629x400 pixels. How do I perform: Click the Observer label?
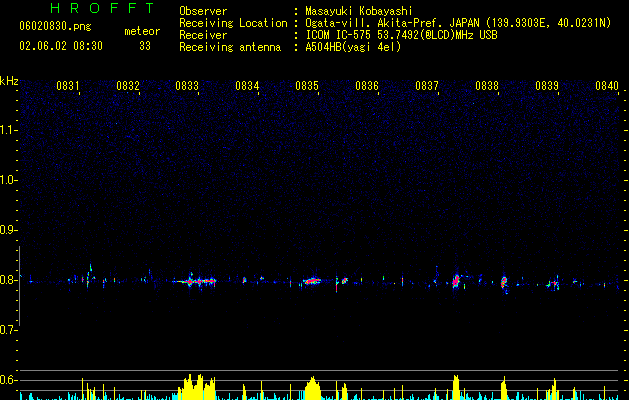[203, 11]
